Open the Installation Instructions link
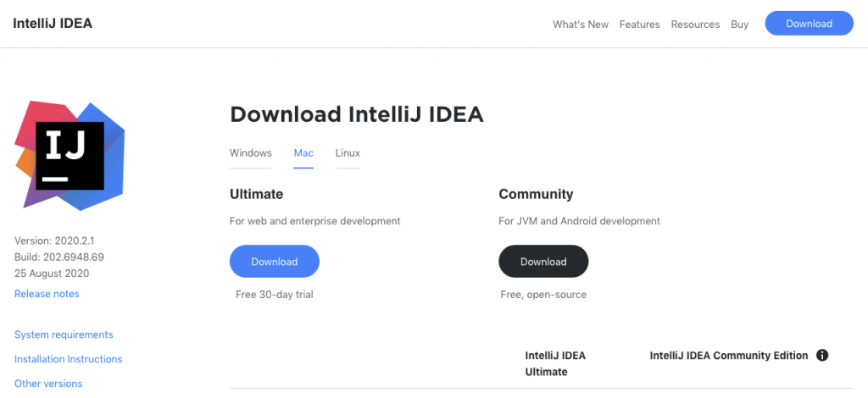 pyautogui.click(x=68, y=359)
